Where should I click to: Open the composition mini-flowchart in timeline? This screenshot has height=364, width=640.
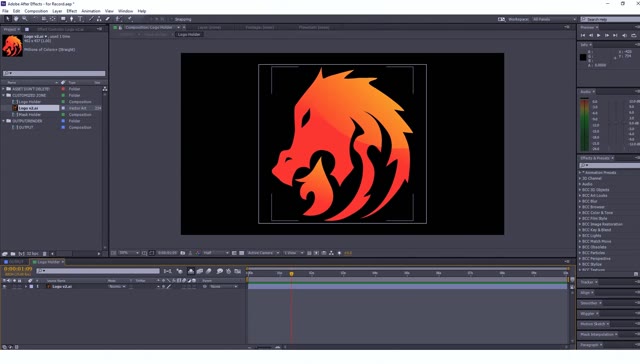coord(168,271)
